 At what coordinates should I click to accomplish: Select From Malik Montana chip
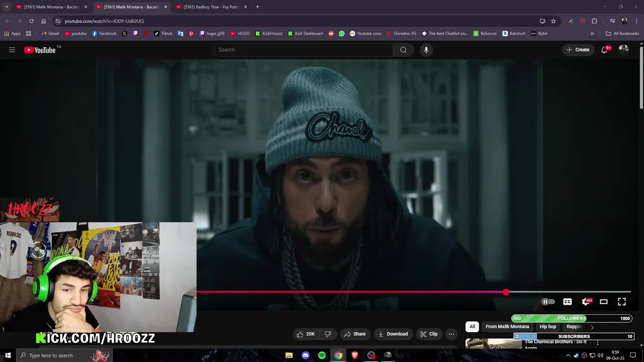pos(507,327)
